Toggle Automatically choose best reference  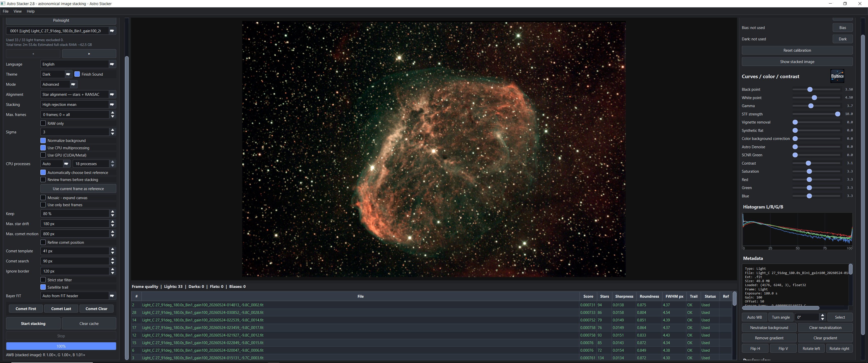tap(43, 172)
